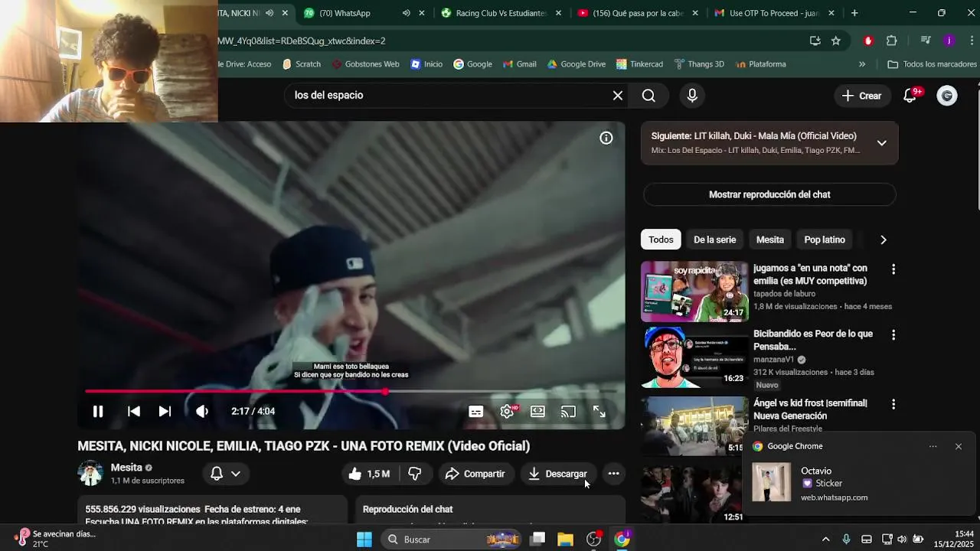Switch to theater mode view
The width and height of the screenshot is (980, 551).
tap(538, 412)
